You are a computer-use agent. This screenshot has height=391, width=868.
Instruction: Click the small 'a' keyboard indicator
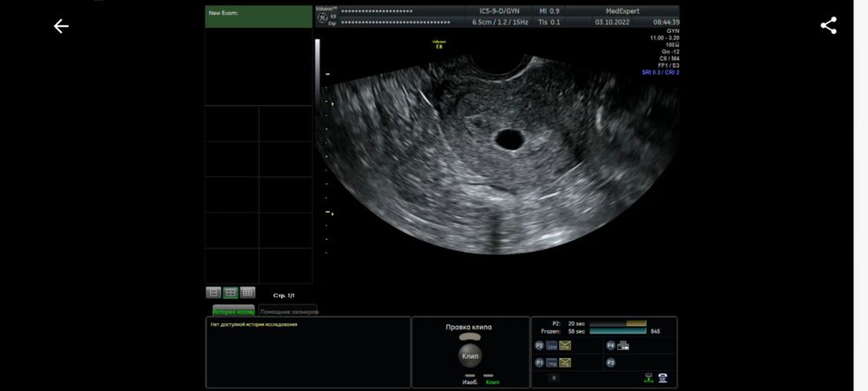tap(555, 378)
